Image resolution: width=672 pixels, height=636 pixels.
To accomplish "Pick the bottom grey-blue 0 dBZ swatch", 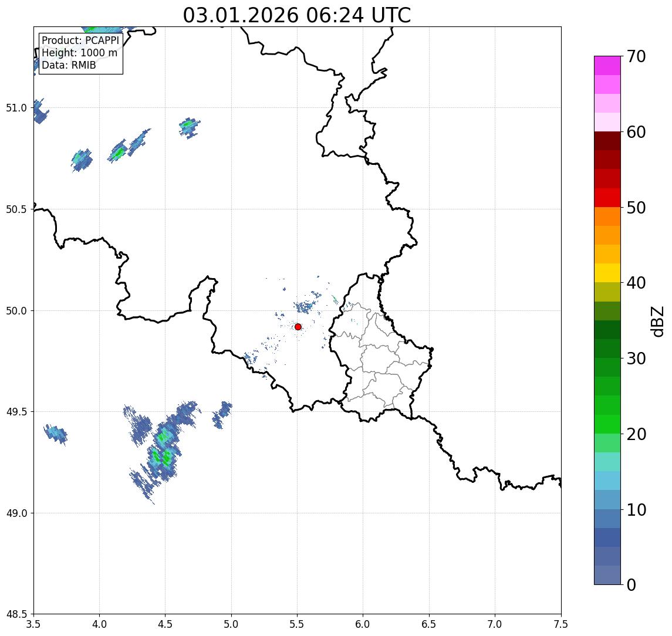I will (607, 575).
